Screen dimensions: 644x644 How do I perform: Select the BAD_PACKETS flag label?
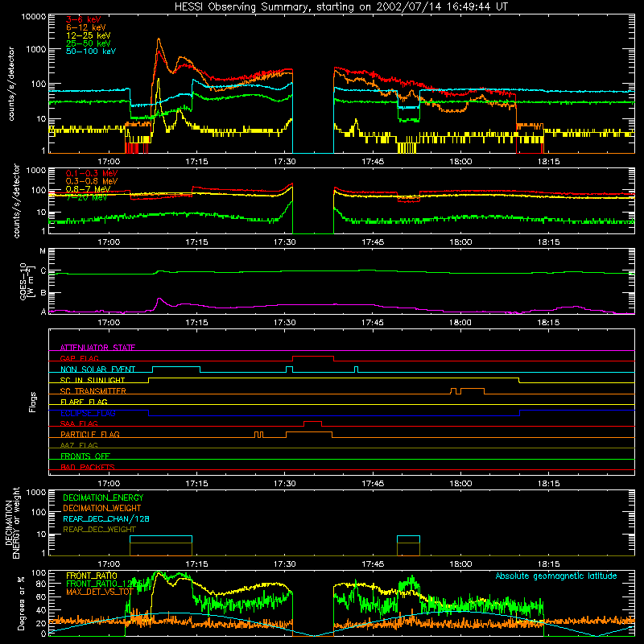[88, 467]
